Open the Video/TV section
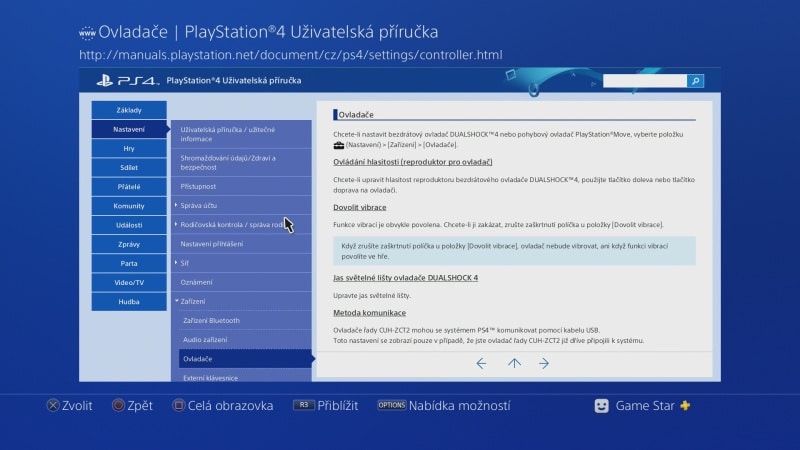The width and height of the screenshot is (800, 450). (x=129, y=282)
